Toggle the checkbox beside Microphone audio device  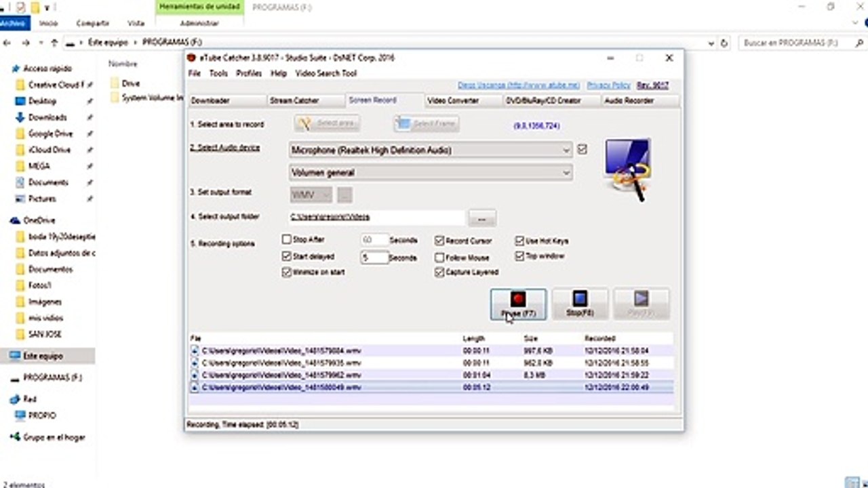[x=582, y=149]
